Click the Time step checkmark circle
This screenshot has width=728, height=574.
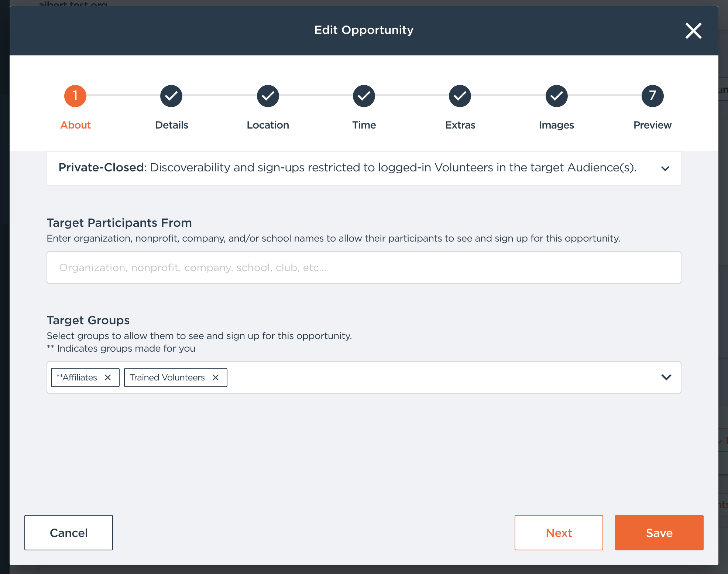coord(364,96)
